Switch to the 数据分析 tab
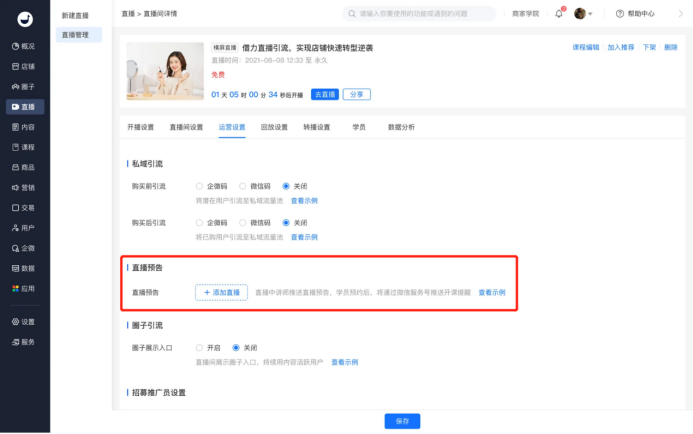This screenshot has width=693, height=434. pyautogui.click(x=401, y=127)
